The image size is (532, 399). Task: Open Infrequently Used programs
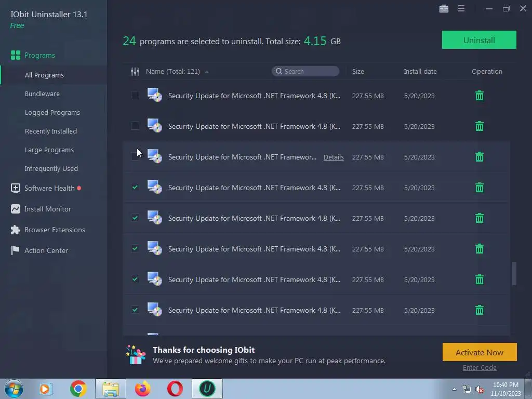[x=51, y=169]
